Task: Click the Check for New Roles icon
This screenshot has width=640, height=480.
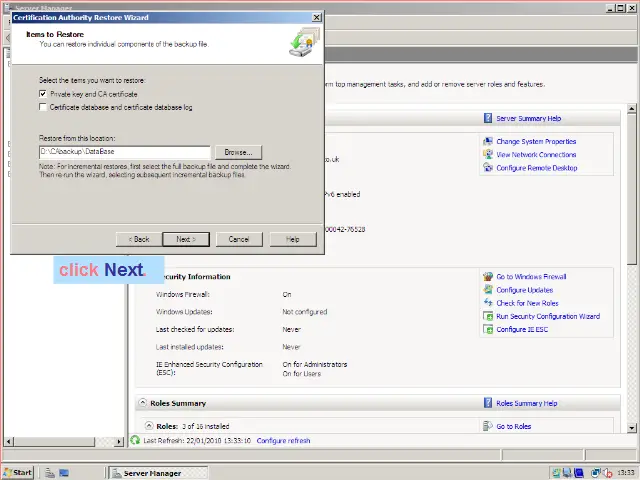Action: click(x=488, y=302)
